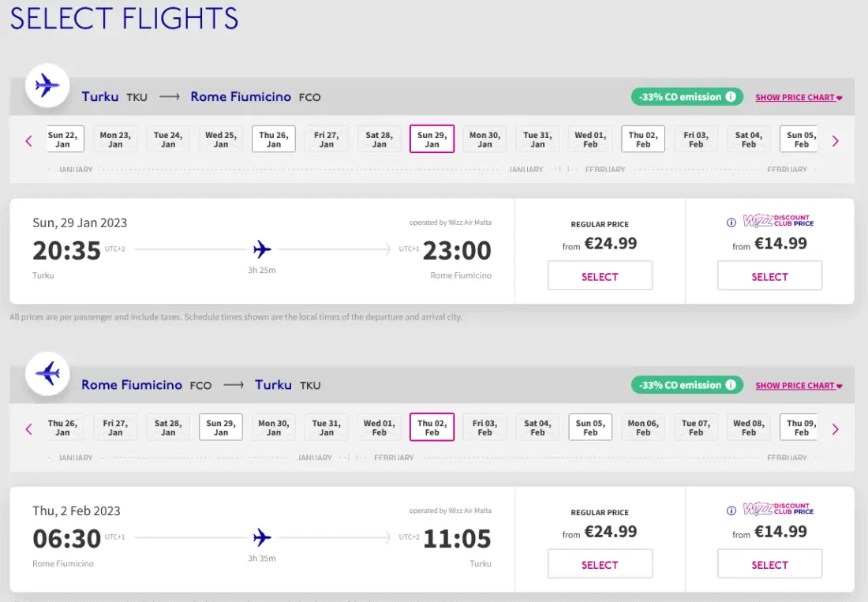Image resolution: width=868 pixels, height=602 pixels.
Task: Click return flight airplane circle icon
Action: click(47, 374)
